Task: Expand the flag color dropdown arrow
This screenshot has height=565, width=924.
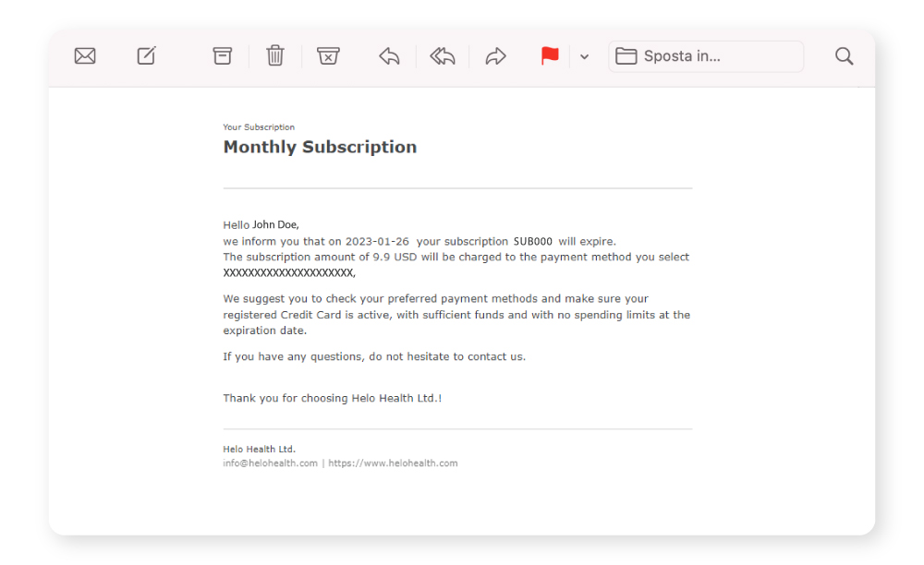Action: coord(584,57)
